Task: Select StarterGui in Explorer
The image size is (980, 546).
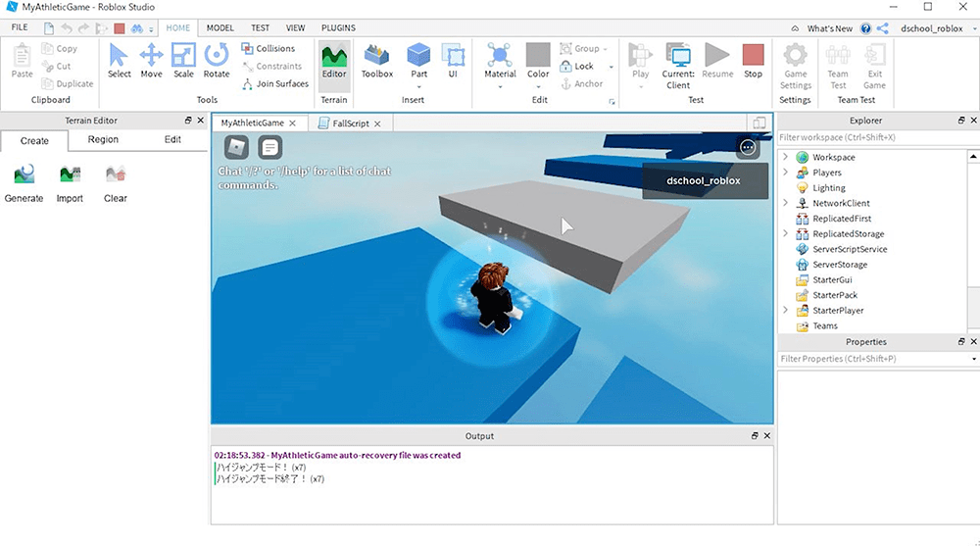Action: coord(832,279)
